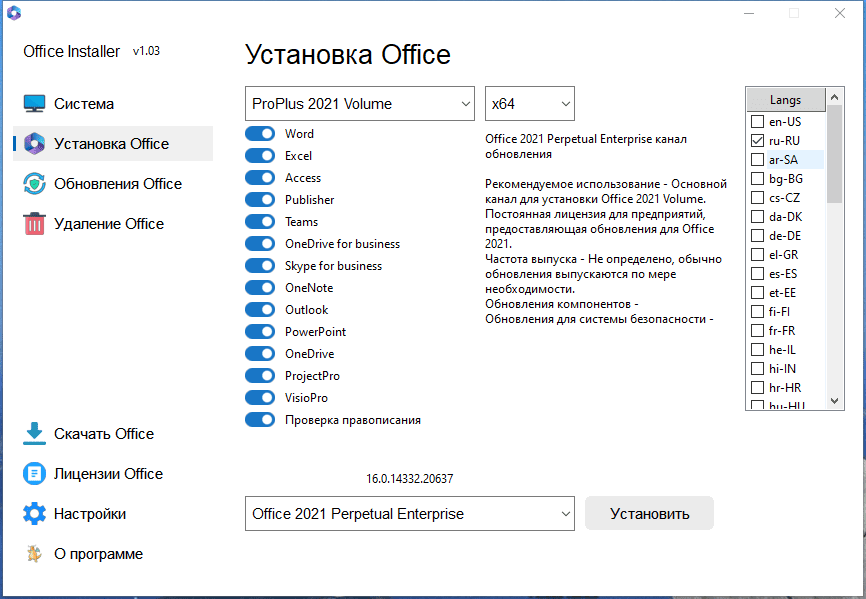866x599 pixels.
Task: Toggle Проверка правописания off
Action: [260, 420]
